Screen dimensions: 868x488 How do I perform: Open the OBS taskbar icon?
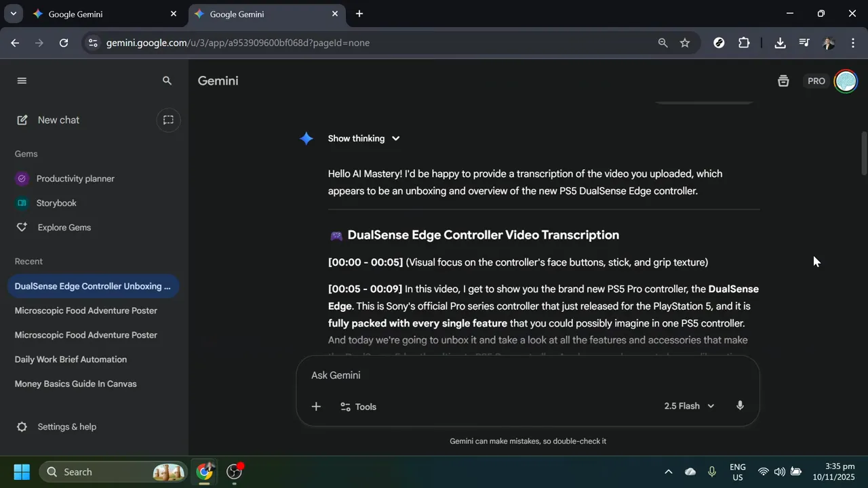tap(235, 472)
